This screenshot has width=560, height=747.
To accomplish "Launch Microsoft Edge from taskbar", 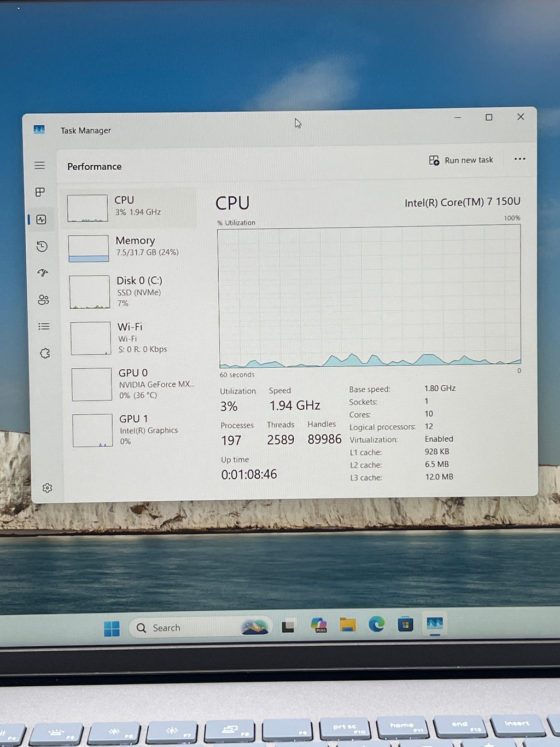I will click(x=376, y=624).
